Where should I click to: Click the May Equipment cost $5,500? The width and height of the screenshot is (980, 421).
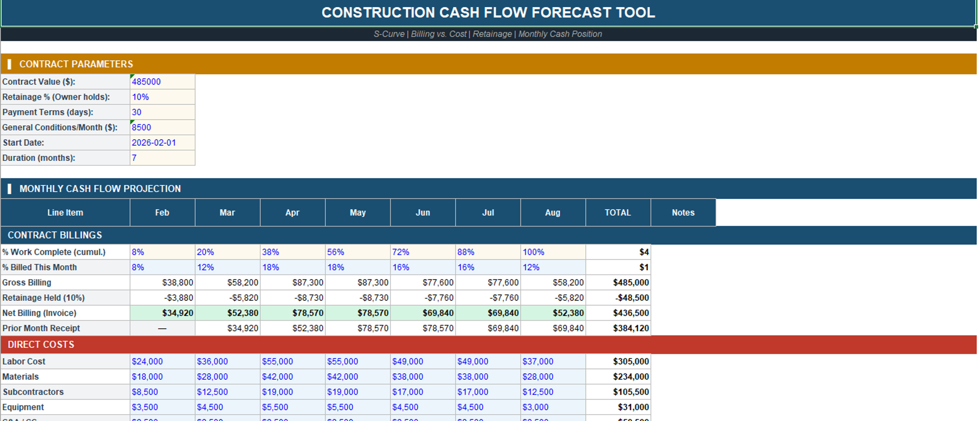click(x=358, y=407)
